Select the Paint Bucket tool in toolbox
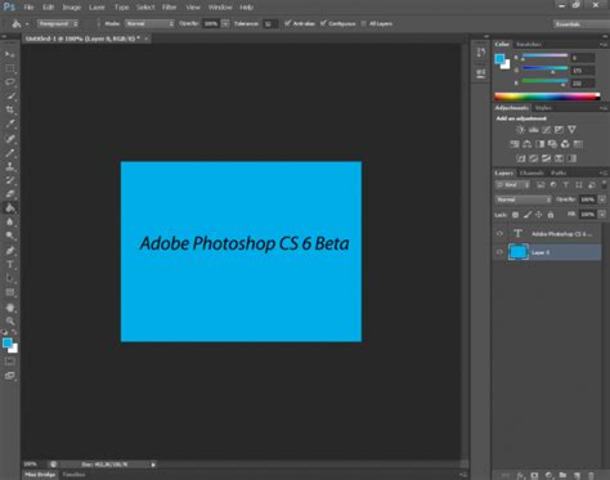610x480 pixels. pyautogui.click(x=10, y=208)
